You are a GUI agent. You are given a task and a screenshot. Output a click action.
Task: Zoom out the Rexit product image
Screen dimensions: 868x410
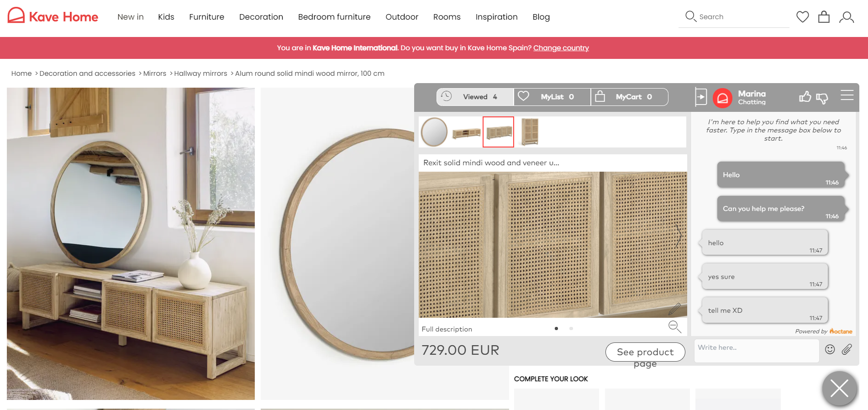click(674, 326)
